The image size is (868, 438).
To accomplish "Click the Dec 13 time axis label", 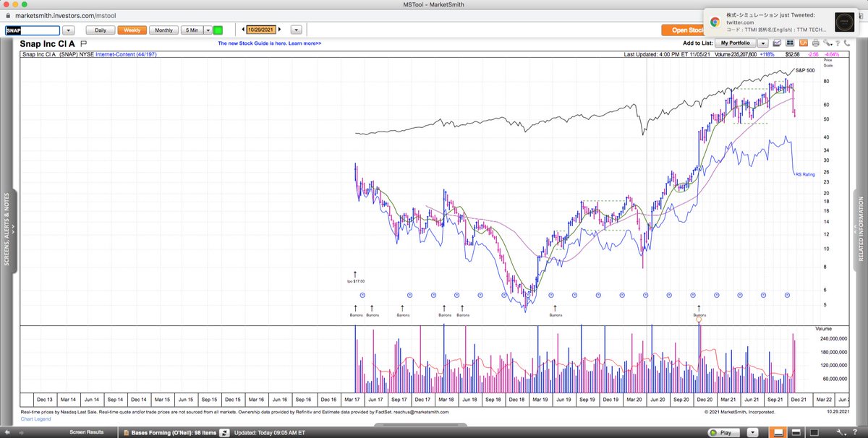I will click(45, 399).
